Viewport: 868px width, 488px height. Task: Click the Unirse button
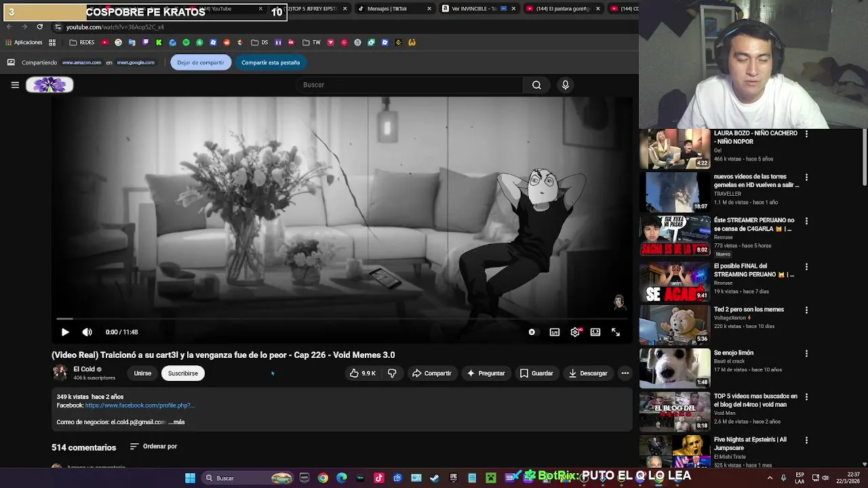(142, 373)
